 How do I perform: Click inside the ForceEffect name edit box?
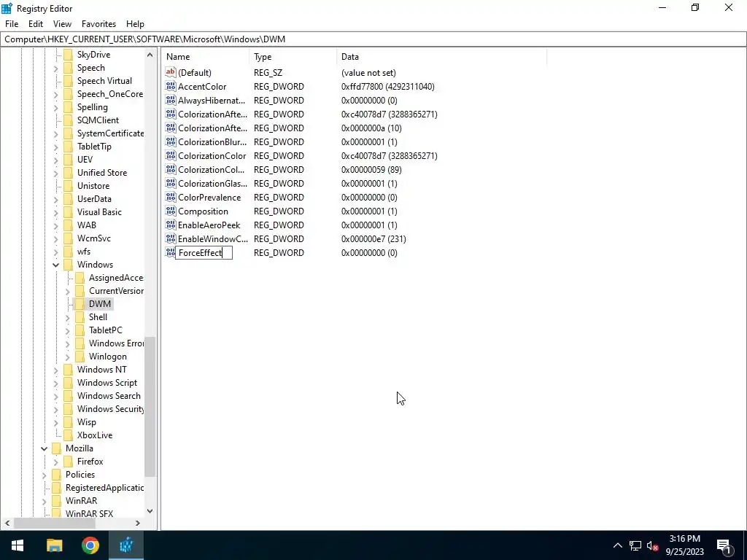tap(204, 252)
